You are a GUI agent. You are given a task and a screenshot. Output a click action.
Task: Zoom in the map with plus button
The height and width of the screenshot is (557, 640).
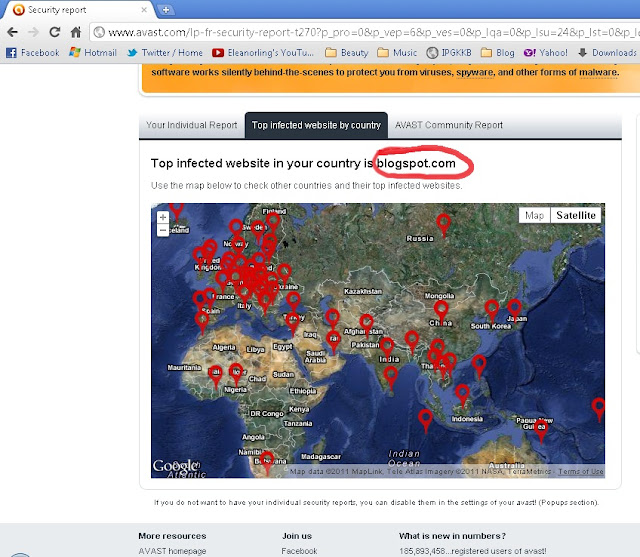(x=163, y=217)
